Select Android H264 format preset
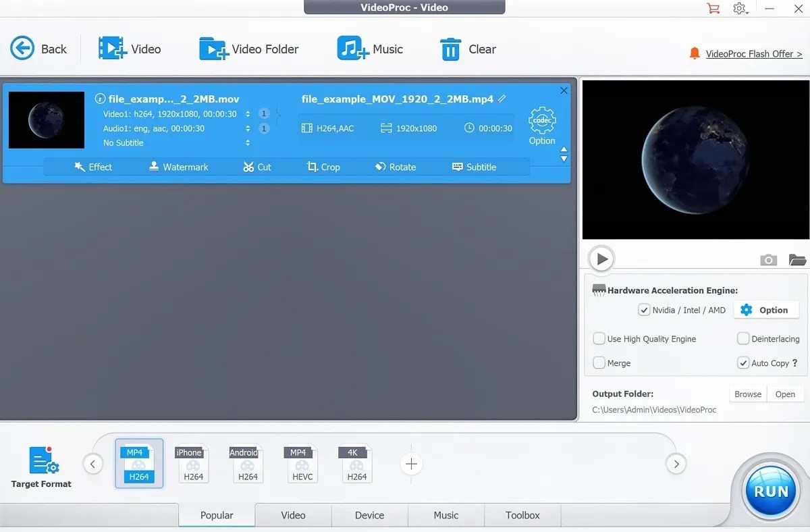 click(x=248, y=464)
